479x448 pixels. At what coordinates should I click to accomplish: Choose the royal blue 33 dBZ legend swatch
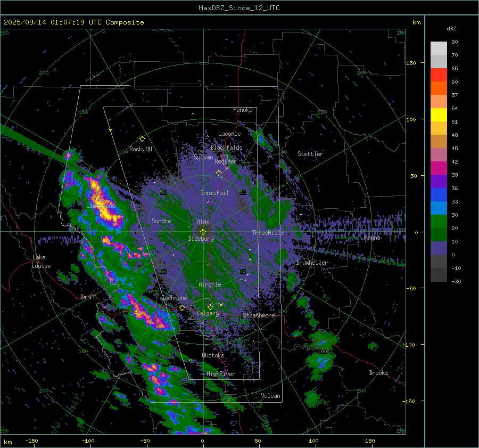coord(439,195)
